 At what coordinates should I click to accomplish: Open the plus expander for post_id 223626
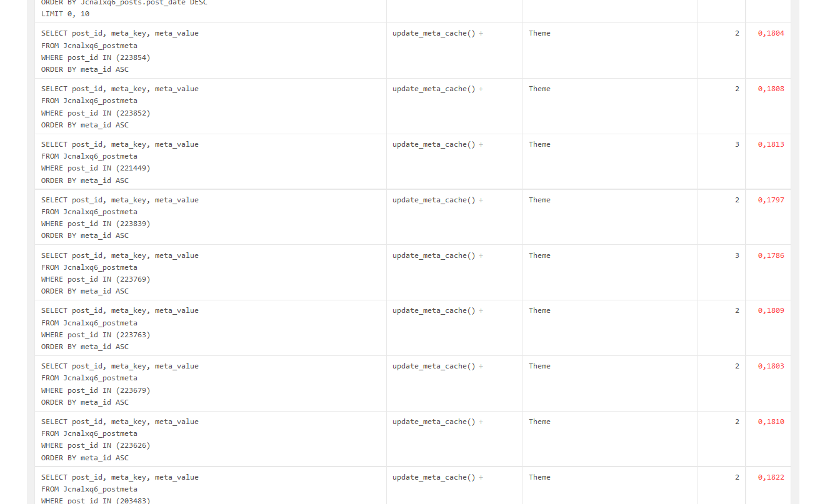click(x=481, y=422)
